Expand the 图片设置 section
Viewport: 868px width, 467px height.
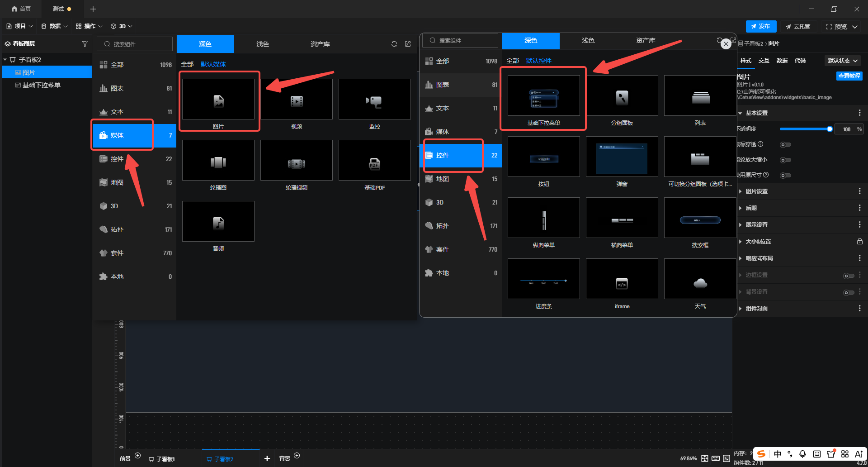tap(756, 191)
